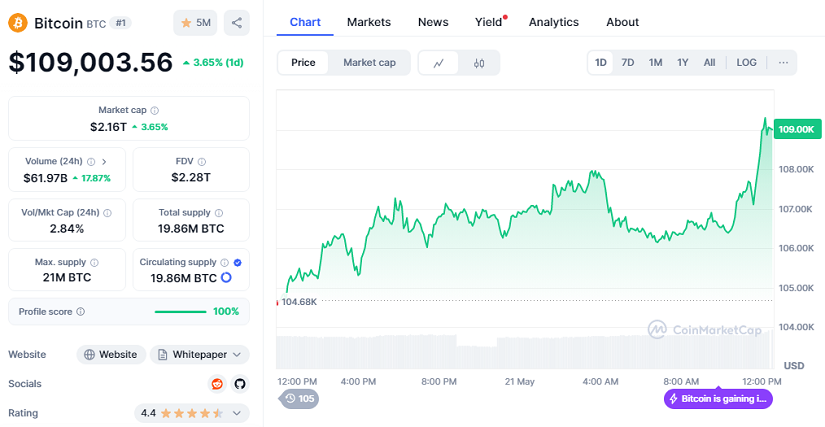Select the candlestick chart icon
This screenshot has width=825, height=427.
tap(479, 63)
